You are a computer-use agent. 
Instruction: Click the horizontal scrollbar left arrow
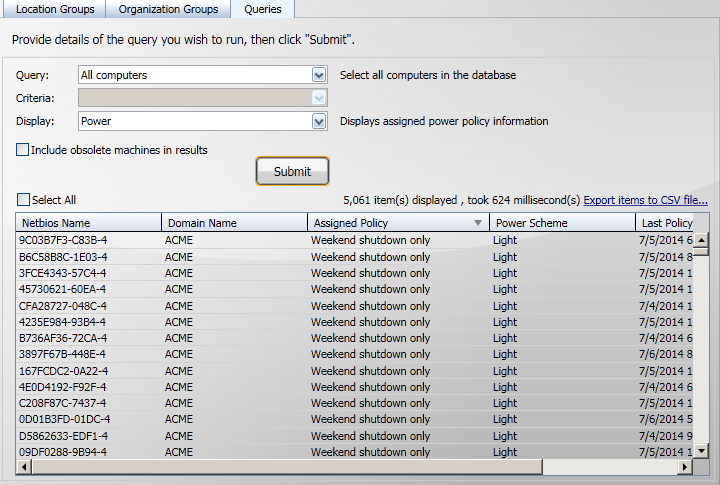[x=24, y=467]
